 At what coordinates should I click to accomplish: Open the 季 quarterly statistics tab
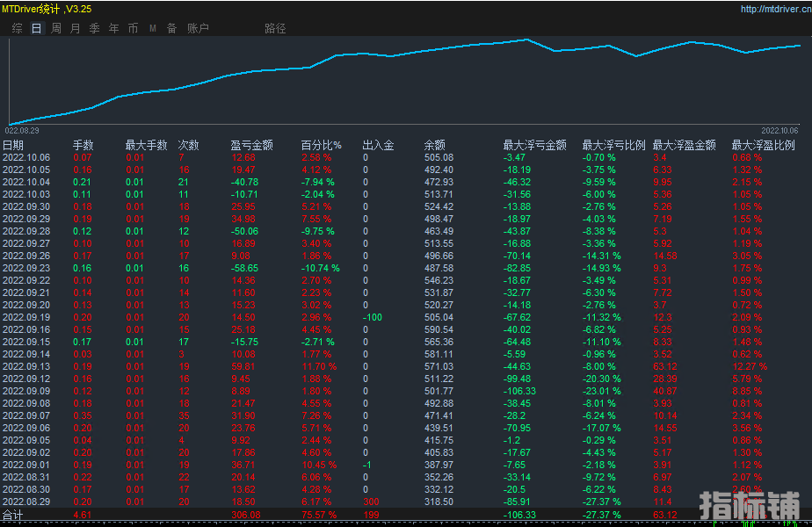94,28
